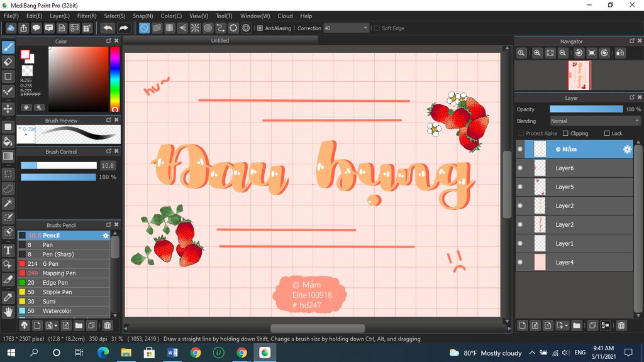
Task: Enable the radial snap guide
Action: pos(195,28)
